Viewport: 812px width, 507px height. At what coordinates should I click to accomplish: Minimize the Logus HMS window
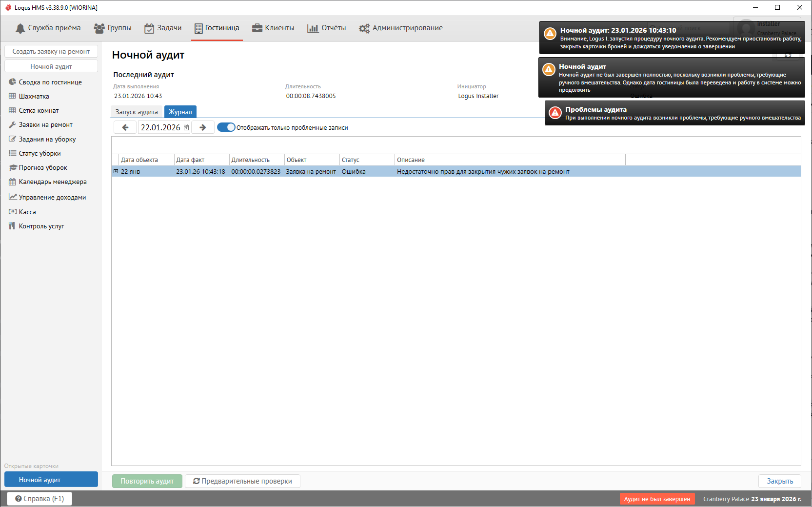click(x=755, y=7)
